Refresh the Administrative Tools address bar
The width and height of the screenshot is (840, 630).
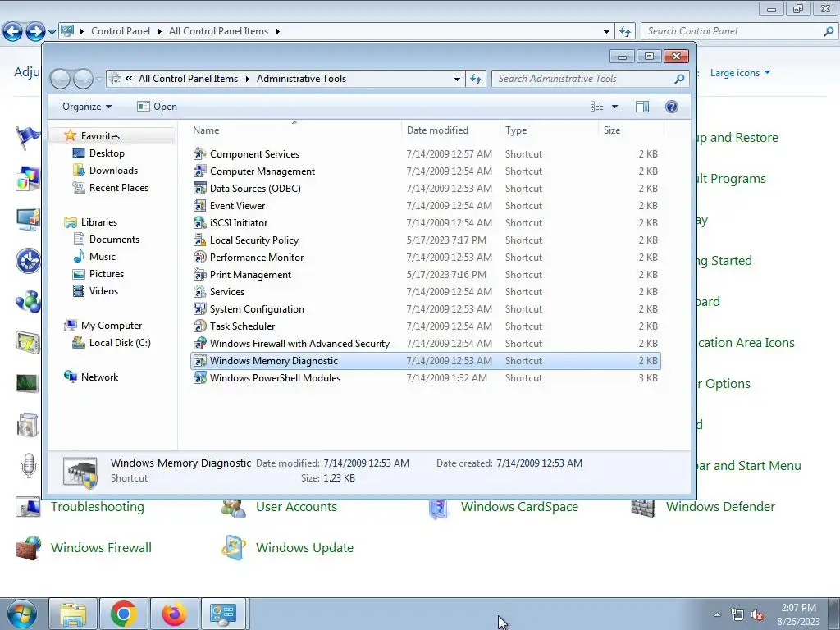(x=475, y=79)
